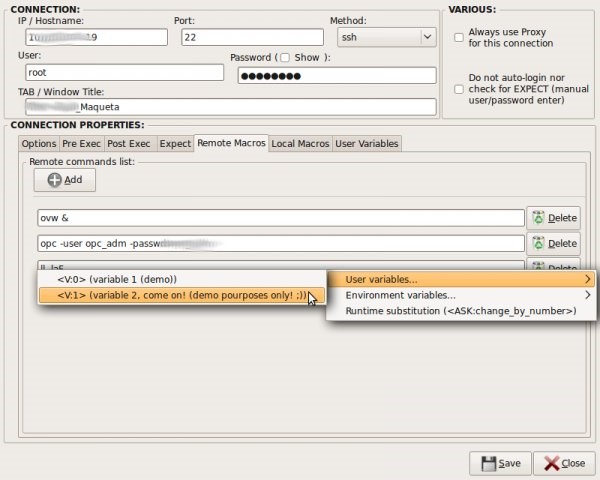Click the Port field showing 22

pyautogui.click(x=252, y=37)
